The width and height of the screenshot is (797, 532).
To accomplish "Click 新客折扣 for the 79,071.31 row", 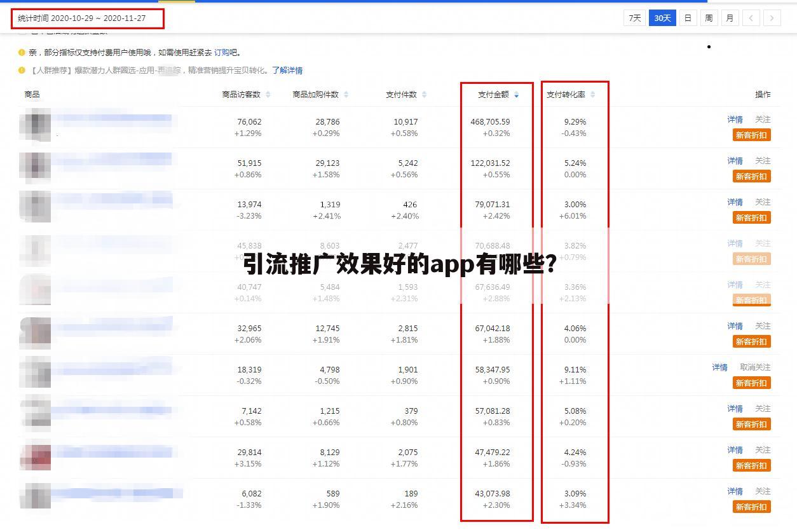I will [x=752, y=217].
